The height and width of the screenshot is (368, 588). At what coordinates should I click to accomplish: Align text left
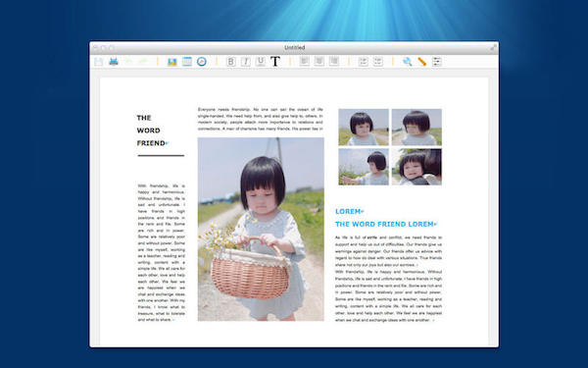305,62
